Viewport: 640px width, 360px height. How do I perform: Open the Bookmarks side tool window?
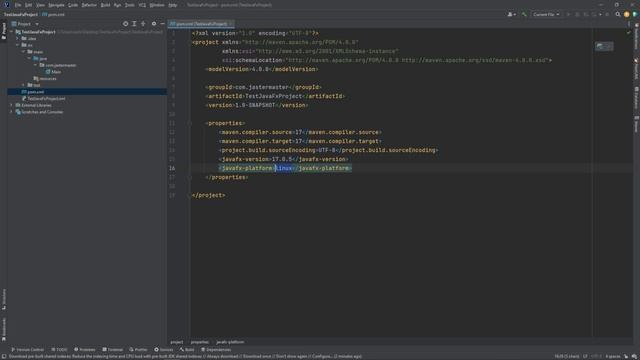click(4, 329)
